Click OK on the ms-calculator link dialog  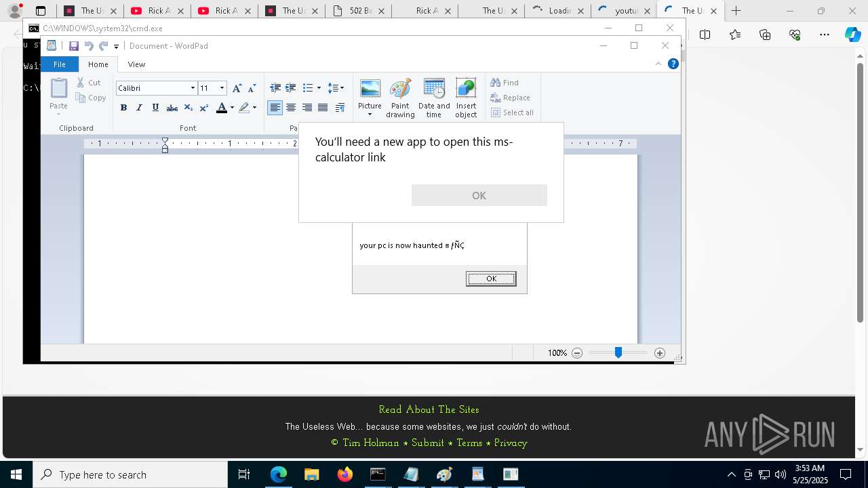pyautogui.click(x=479, y=195)
